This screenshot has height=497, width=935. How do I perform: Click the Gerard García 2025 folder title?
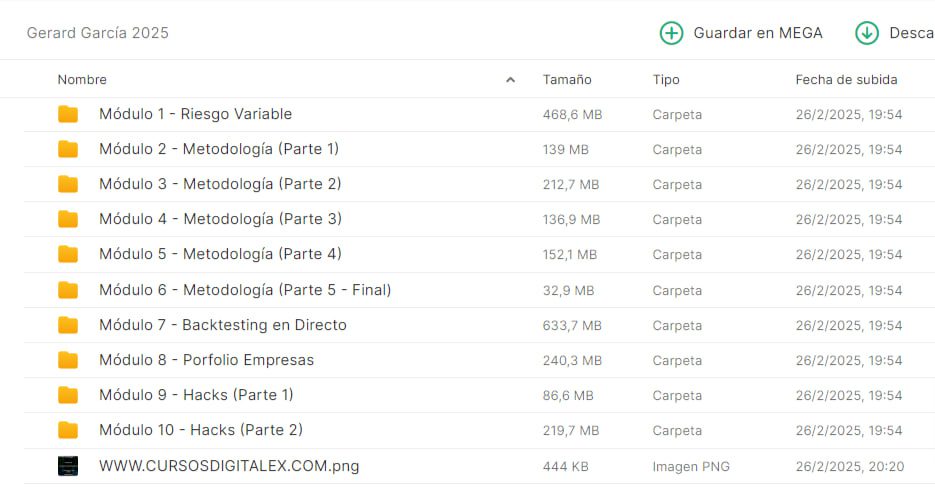click(x=98, y=33)
